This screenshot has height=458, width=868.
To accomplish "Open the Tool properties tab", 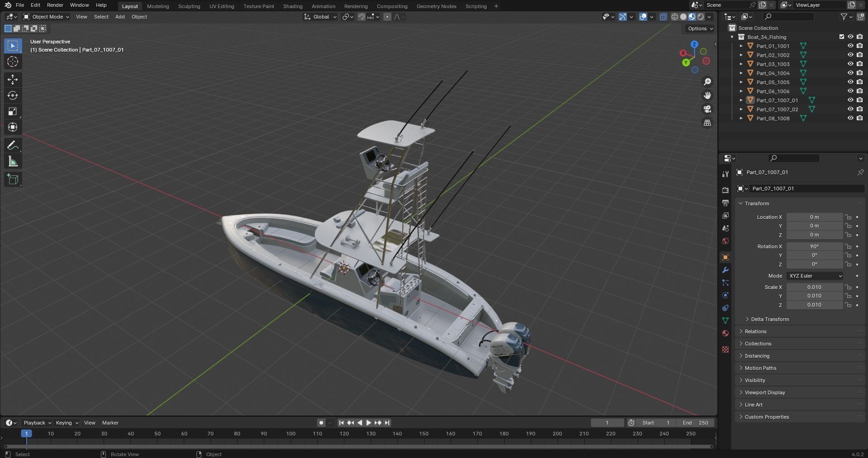I will [725, 174].
